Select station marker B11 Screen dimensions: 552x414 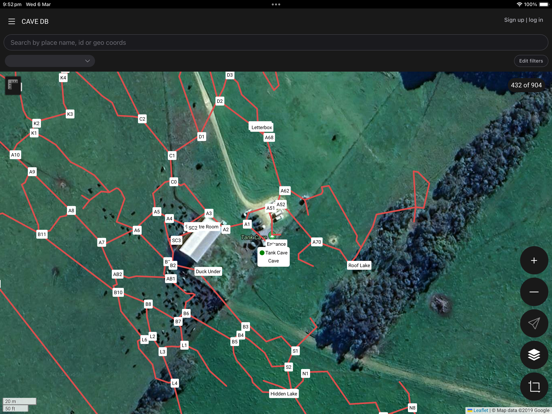pos(42,234)
